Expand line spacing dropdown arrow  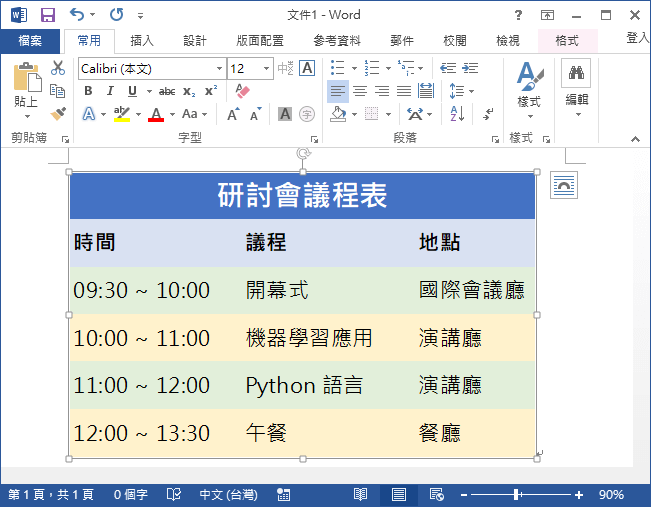[x=472, y=91]
